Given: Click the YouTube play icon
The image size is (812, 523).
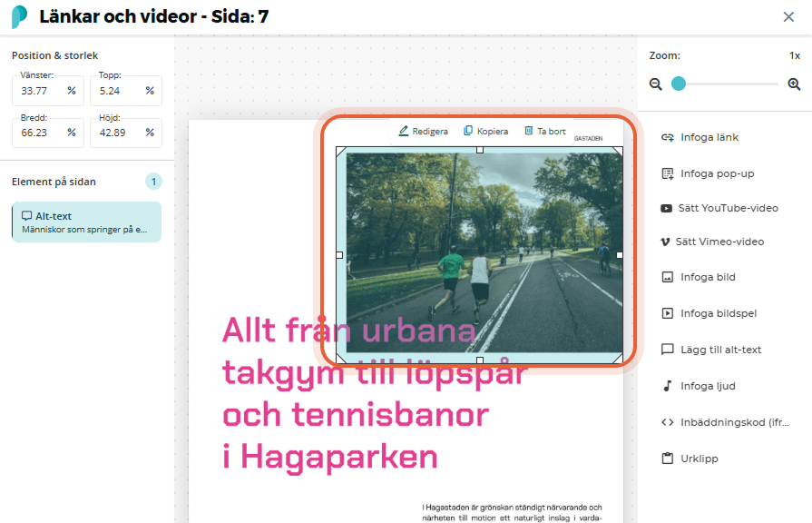Looking at the screenshot, I should click(666, 208).
